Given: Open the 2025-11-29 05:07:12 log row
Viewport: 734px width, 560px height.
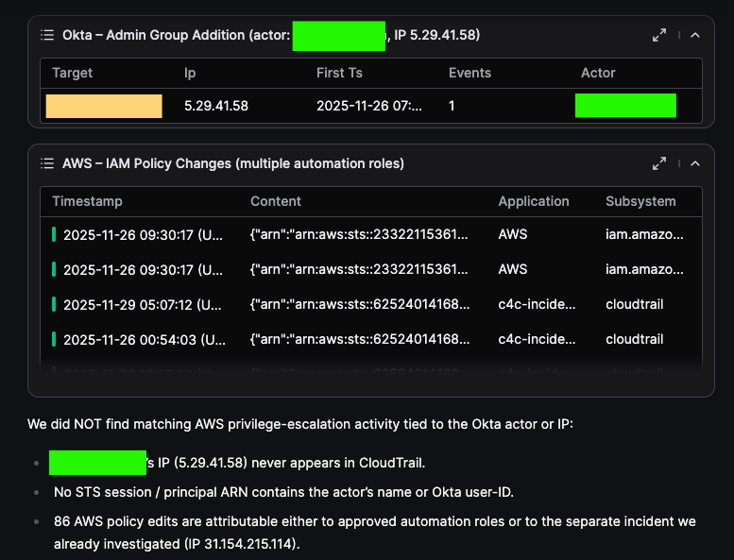Looking at the screenshot, I should point(143,304).
